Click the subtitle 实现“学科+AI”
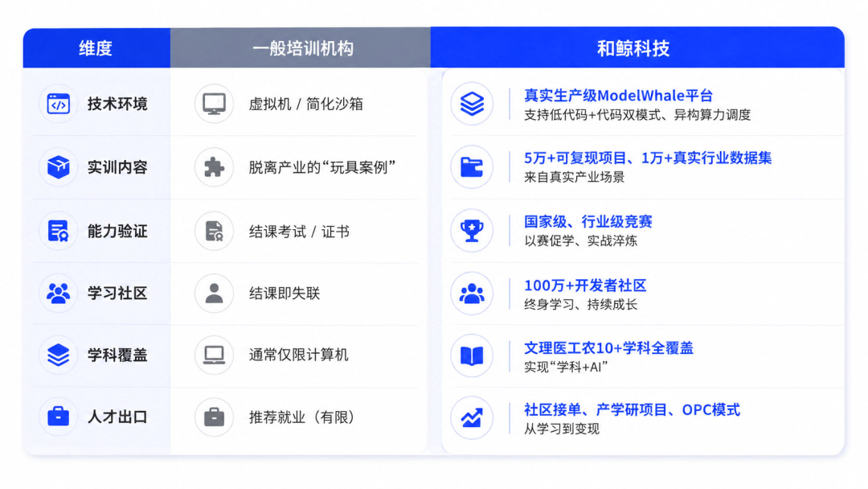 click(566, 367)
